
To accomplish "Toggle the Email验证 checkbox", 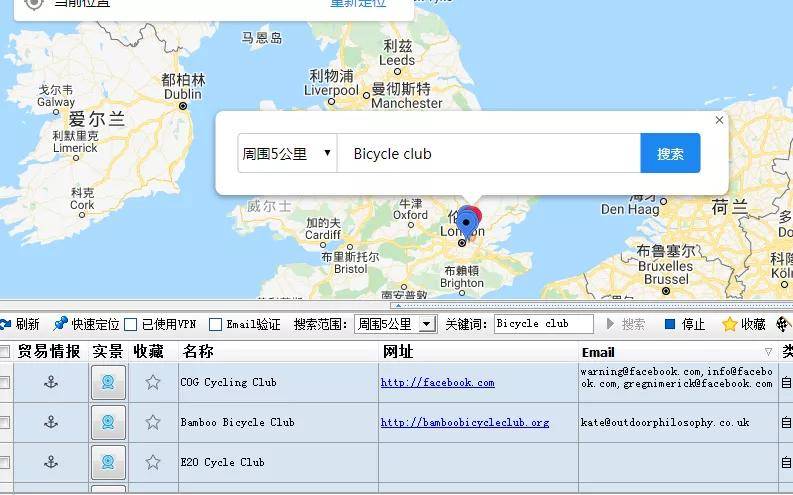I will point(215,325).
